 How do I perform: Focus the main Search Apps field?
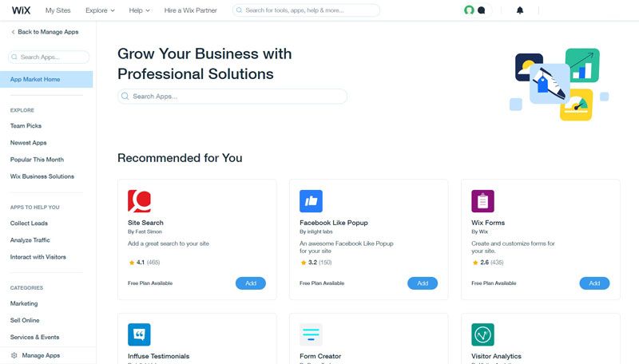pyautogui.click(x=232, y=97)
